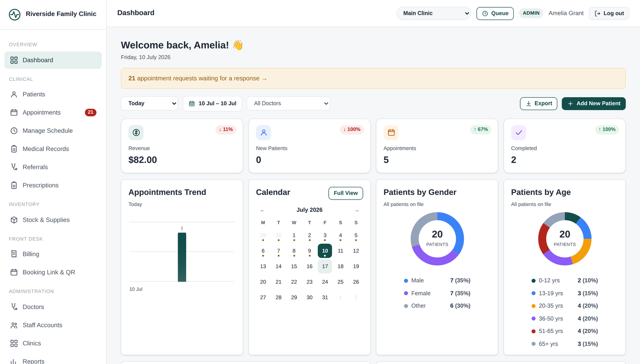
Task: Click the Reports bar-chart icon
Action: pyautogui.click(x=14, y=361)
